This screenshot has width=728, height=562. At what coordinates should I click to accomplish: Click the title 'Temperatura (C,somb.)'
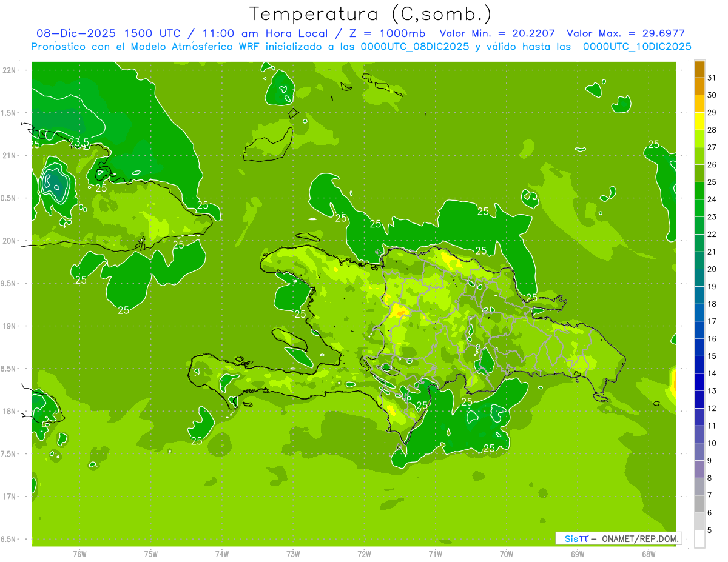[371, 14]
